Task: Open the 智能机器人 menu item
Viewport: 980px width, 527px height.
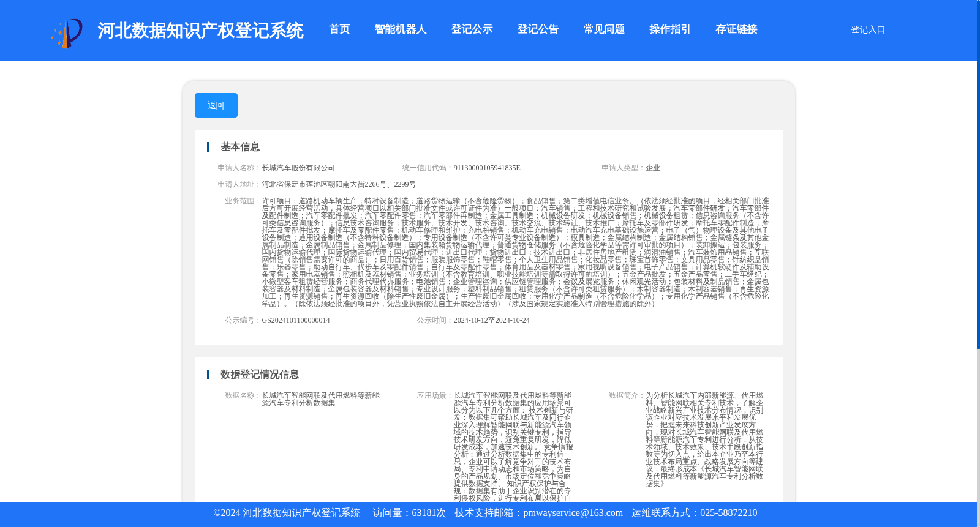Action: point(401,29)
